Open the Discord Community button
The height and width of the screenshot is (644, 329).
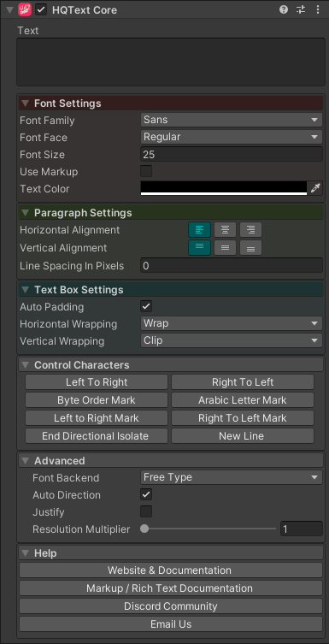point(171,606)
